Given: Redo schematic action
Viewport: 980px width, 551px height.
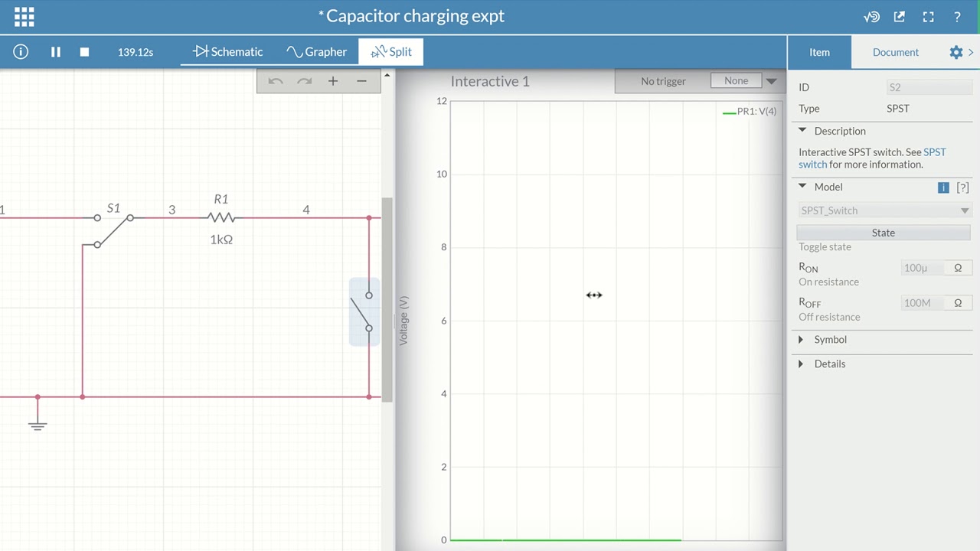Looking at the screenshot, I should point(304,81).
